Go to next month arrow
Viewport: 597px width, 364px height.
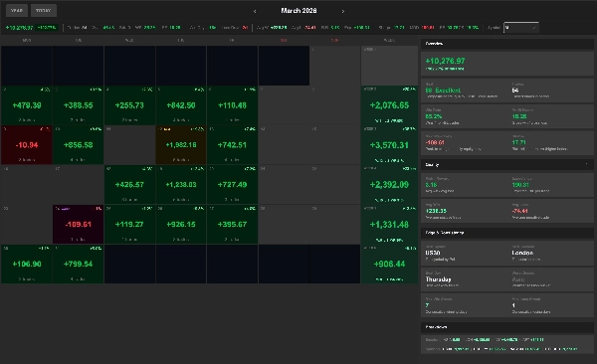343,11
